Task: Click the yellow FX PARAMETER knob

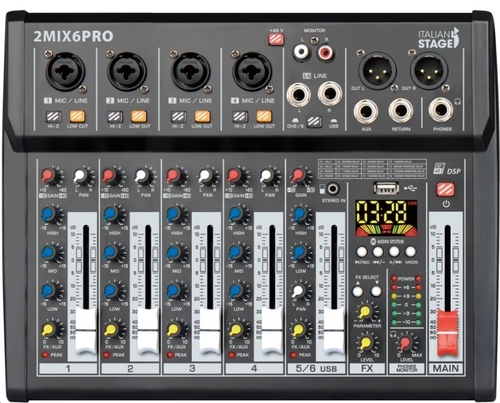Action: (366, 312)
